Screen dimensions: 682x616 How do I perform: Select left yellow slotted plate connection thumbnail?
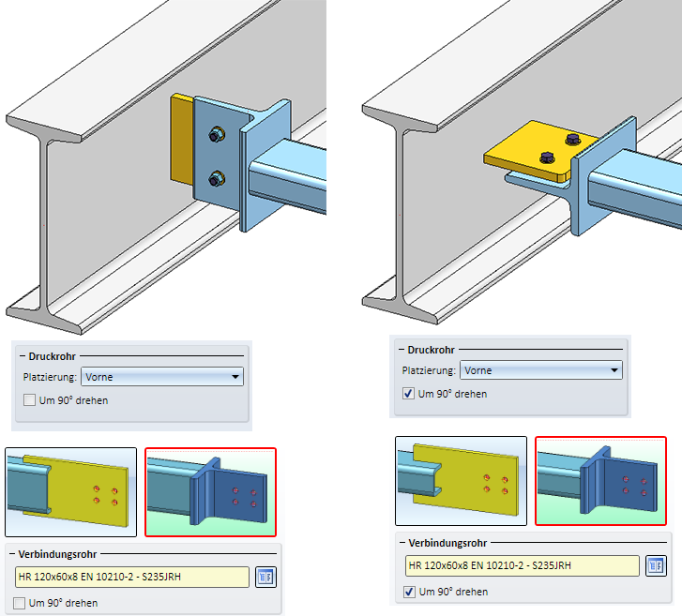click(x=71, y=492)
